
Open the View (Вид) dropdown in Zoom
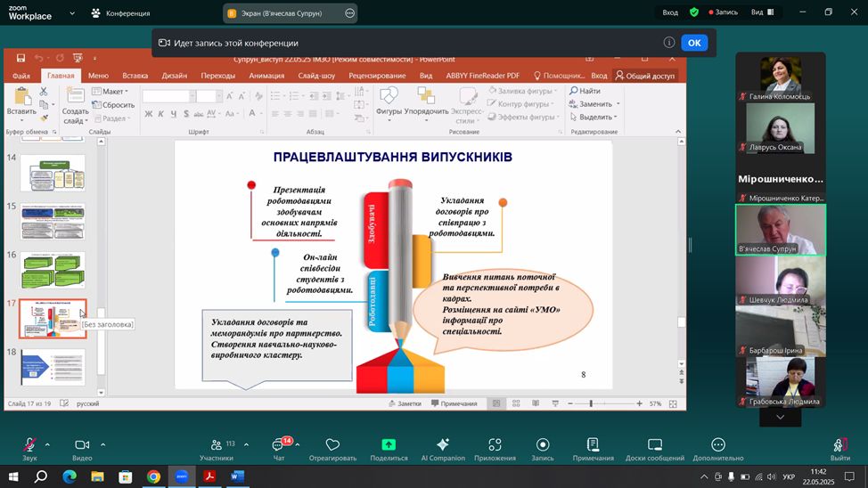762,12
